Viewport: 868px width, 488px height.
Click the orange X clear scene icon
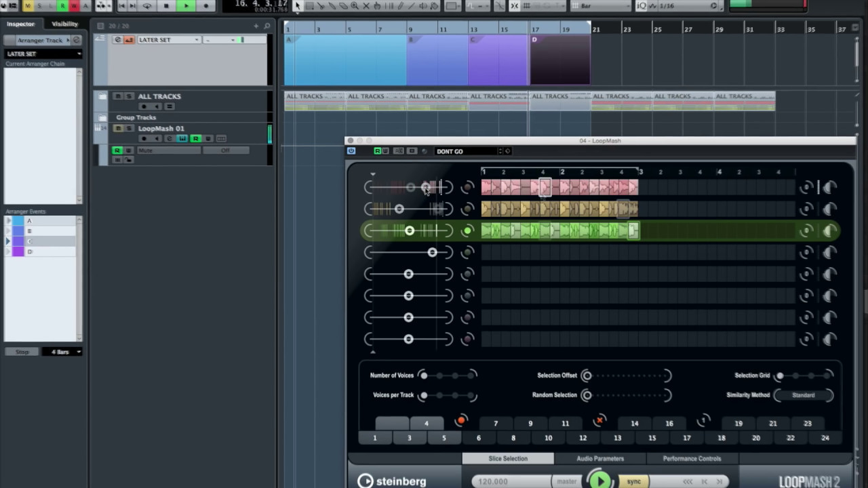coord(599,421)
